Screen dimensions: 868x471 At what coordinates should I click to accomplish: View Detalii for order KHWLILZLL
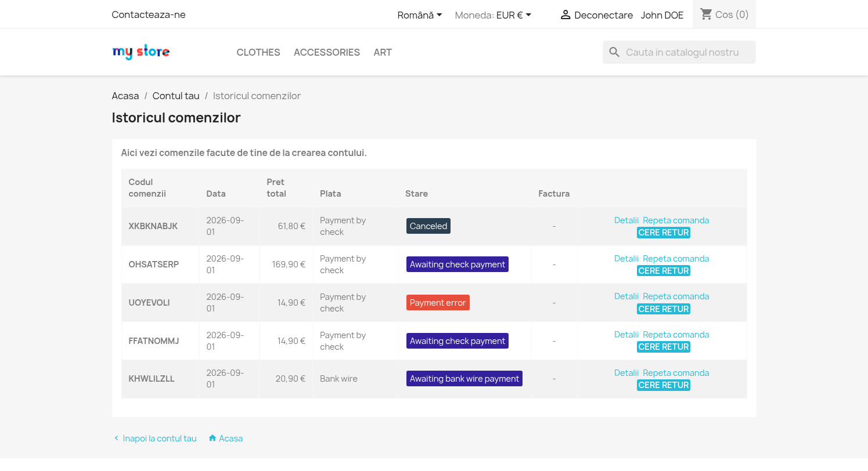coord(626,373)
